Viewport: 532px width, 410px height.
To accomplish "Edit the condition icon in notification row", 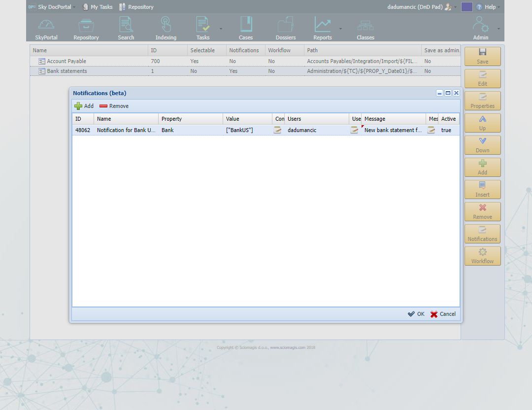I will pos(277,130).
